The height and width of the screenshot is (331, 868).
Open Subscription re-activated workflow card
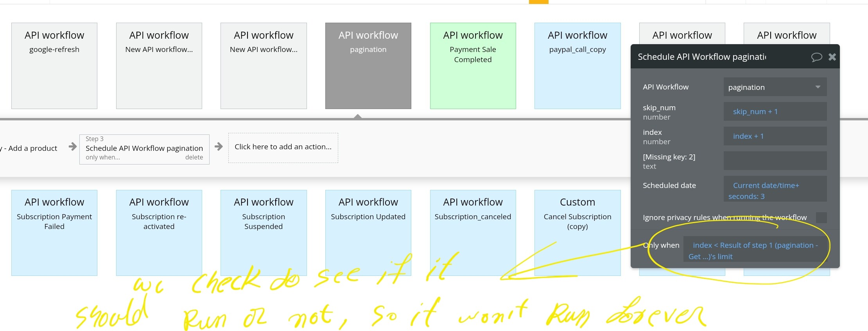159,233
